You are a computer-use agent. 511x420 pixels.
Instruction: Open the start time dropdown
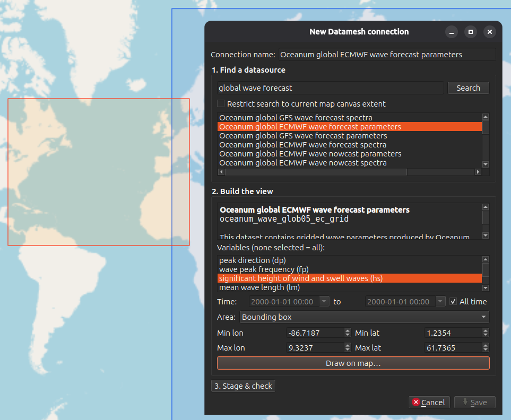(x=324, y=302)
